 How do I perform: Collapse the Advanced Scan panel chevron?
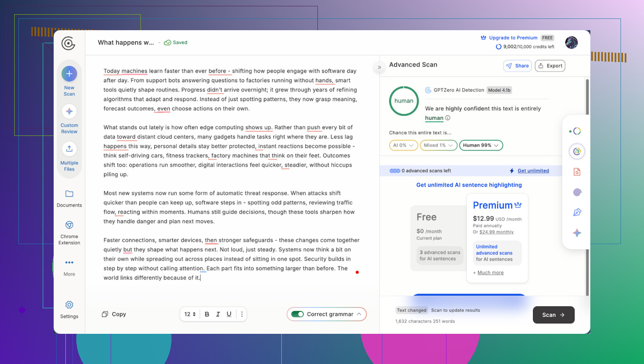click(x=379, y=67)
